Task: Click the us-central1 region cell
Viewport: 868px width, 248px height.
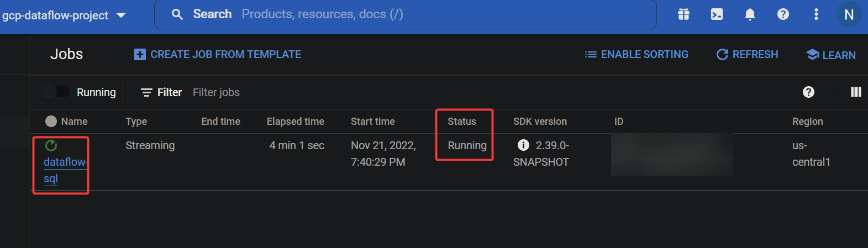Action: coord(811,154)
